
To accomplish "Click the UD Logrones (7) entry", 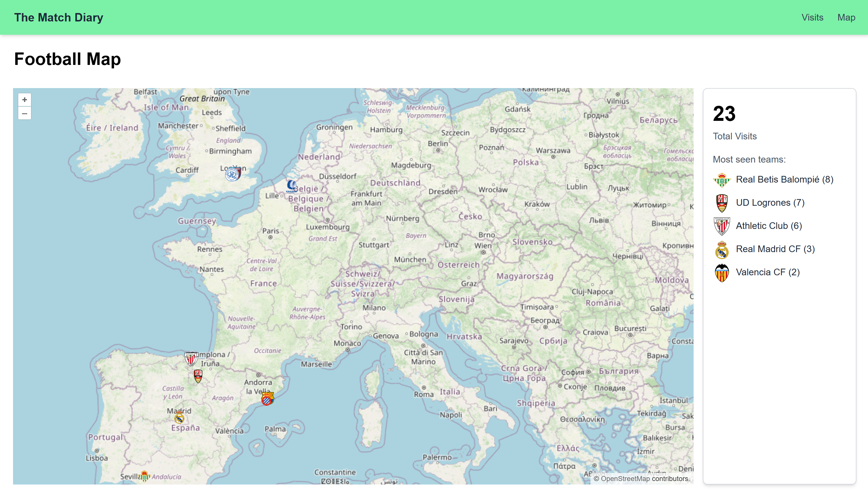I will (x=770, y=203).
